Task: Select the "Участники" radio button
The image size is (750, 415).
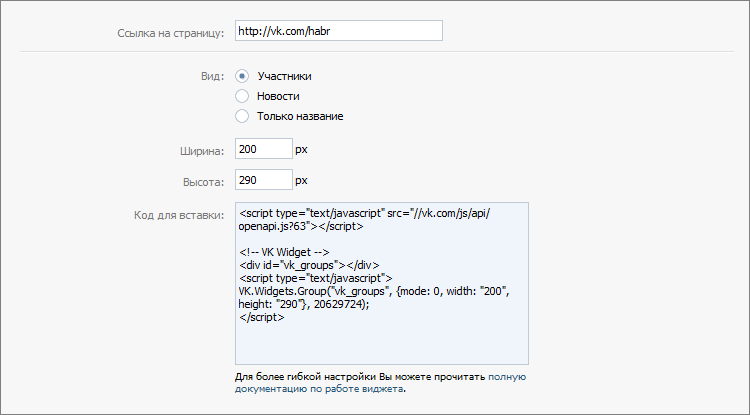Action: tap(241, 75)
